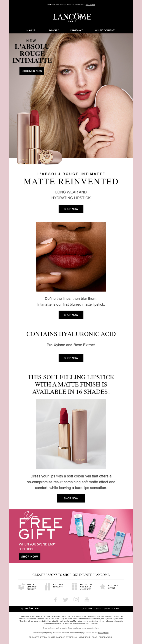Click the exclusive offers star icon
The height and width of the screenshot is (644, 142).
click(103, 587)
